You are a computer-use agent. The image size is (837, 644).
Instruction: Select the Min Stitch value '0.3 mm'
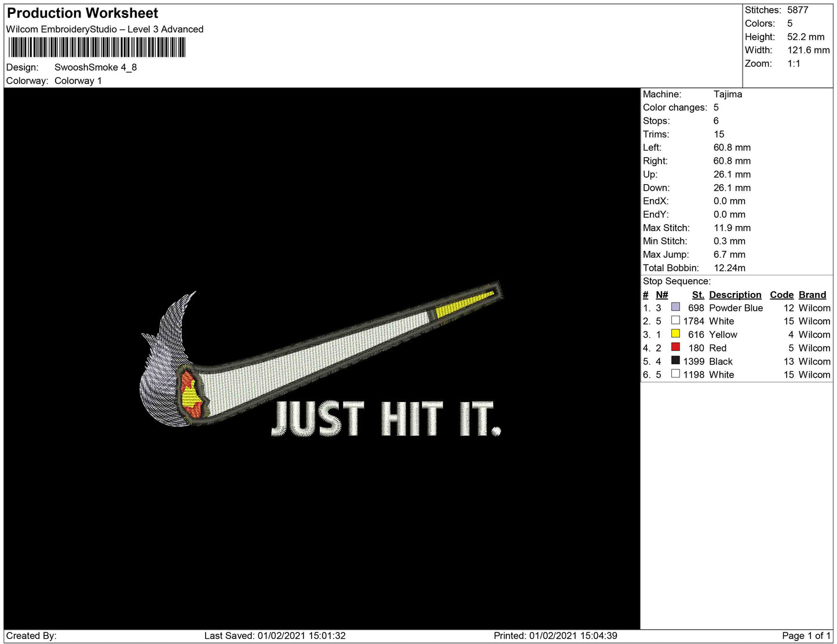tap(729, 241)
